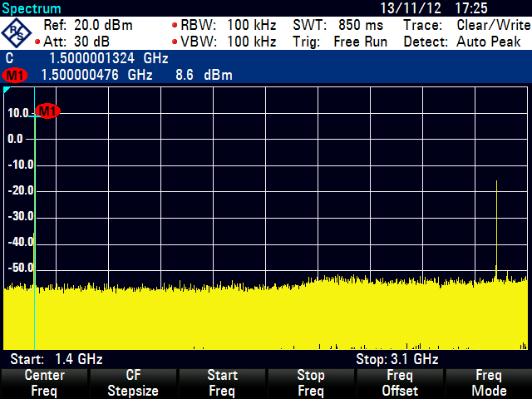Click the Detect Auto Peak setting
The width and height of the screenshot is (532, 399).
[x=466, y=42]
